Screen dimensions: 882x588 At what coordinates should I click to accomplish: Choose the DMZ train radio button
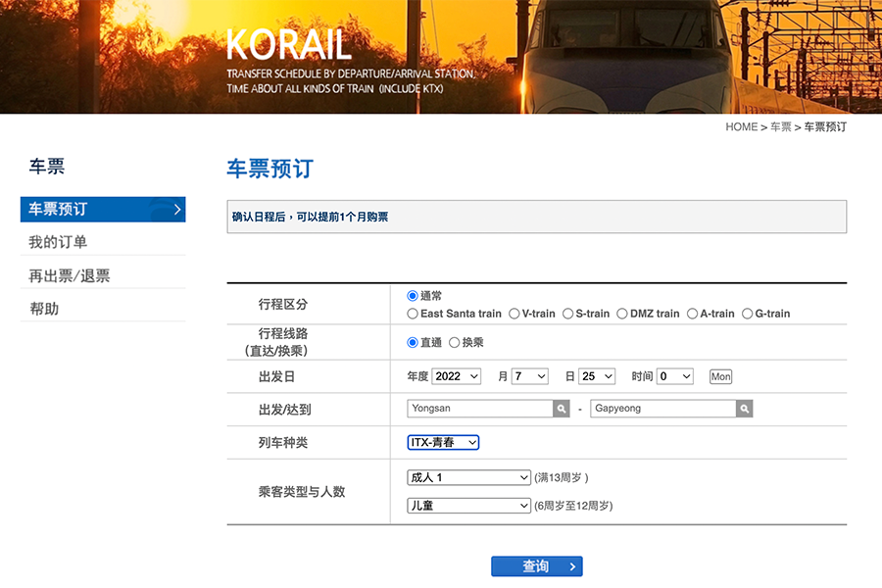(x=622, y=314)
